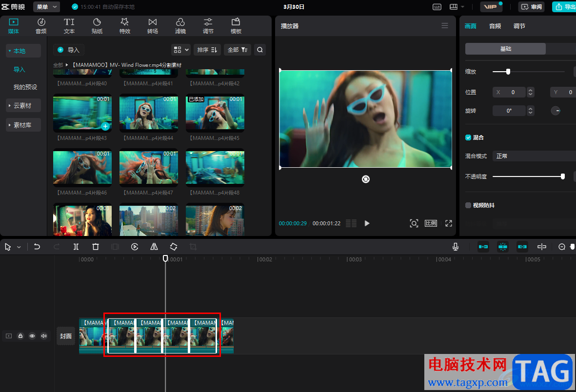The image size is (576, 392).
Task: Click the reverse playback icon in timeline toolbar
Action: coord(135,247)
